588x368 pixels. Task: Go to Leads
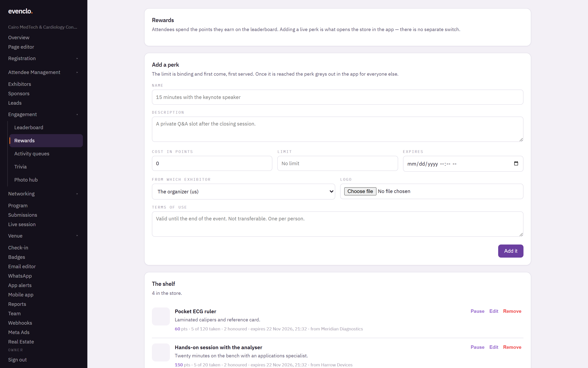click(x=15, y=103)
